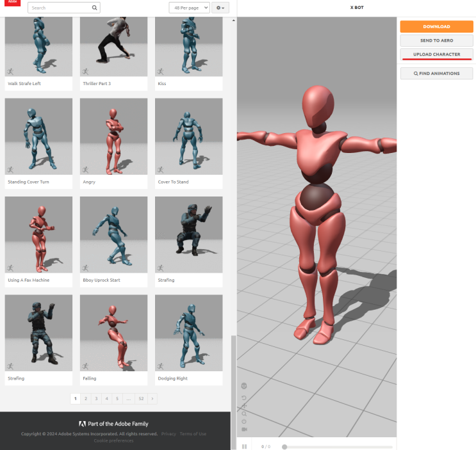The image size is (476, 450).
Task: Click motion icon on Standing Cover Turn card
Action: point(10,170)
